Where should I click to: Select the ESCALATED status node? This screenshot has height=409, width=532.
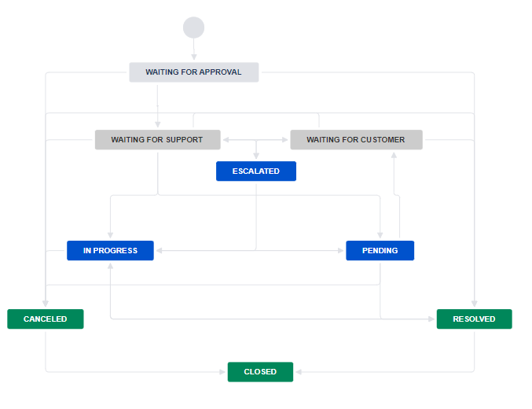[x=256, y=171]
